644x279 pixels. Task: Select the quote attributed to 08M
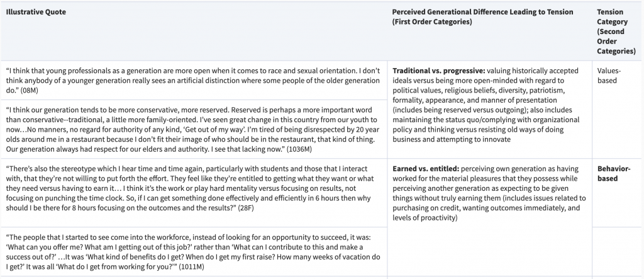tap(193, 80)
